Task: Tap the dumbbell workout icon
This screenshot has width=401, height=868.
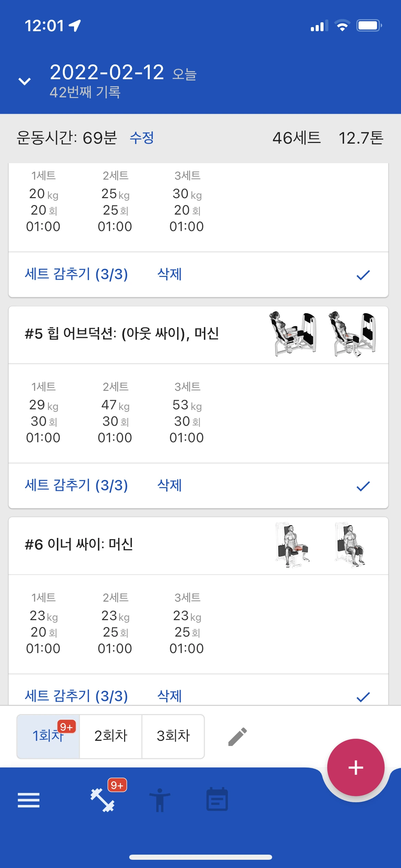Action: click(102, 800)
